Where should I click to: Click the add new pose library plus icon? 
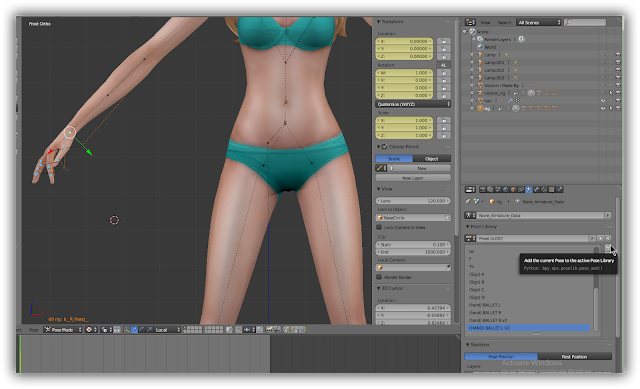tap(600, 238)
